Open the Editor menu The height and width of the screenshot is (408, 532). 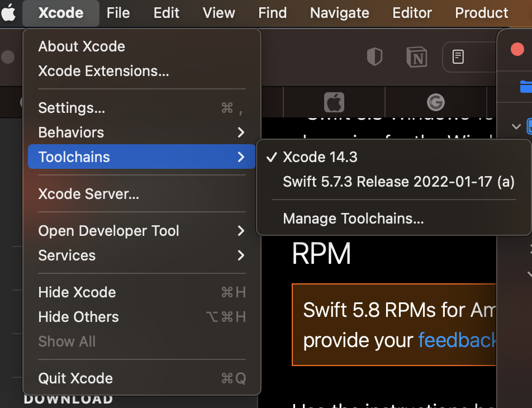click(412, 13)
